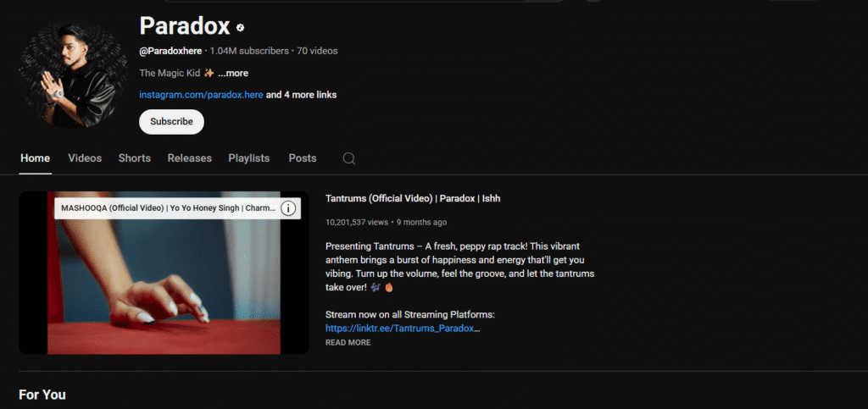Image resolution: width=868 pixels, height=409 pixels.
Task: Select the Releases tab
Action: click(x=189, y=158)
